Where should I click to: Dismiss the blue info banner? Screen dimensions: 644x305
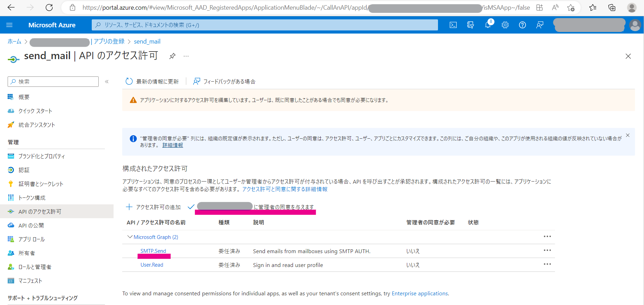tap(628, 135)
